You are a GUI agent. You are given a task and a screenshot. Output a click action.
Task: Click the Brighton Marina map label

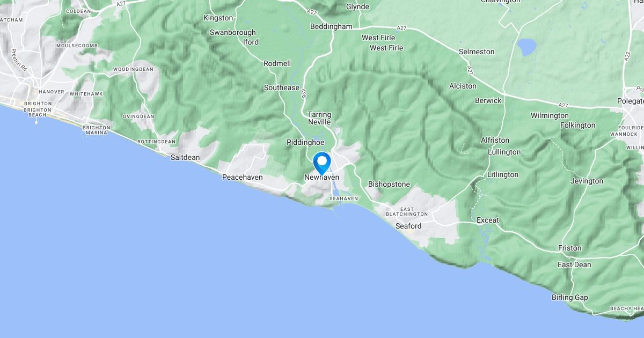click(x=97, y=131)
